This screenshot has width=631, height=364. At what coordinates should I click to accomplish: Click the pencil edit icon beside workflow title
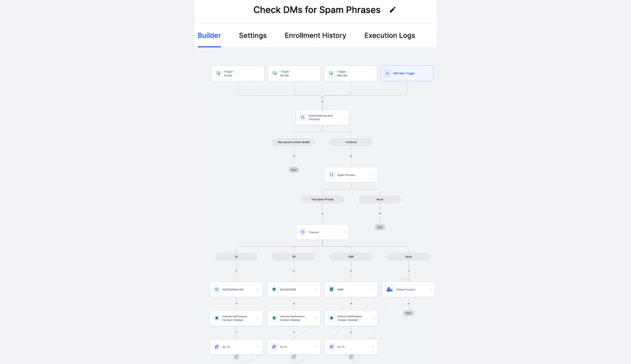click(393, 10)
